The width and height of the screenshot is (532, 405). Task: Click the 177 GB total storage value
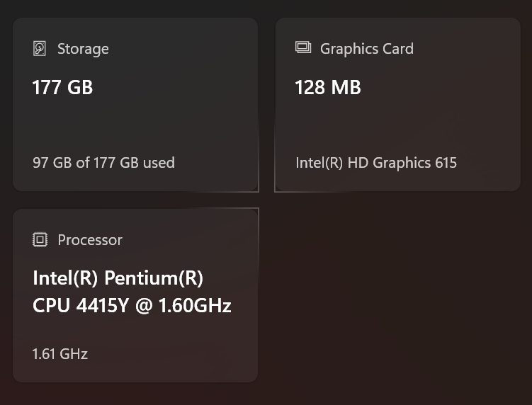[62, 88]
